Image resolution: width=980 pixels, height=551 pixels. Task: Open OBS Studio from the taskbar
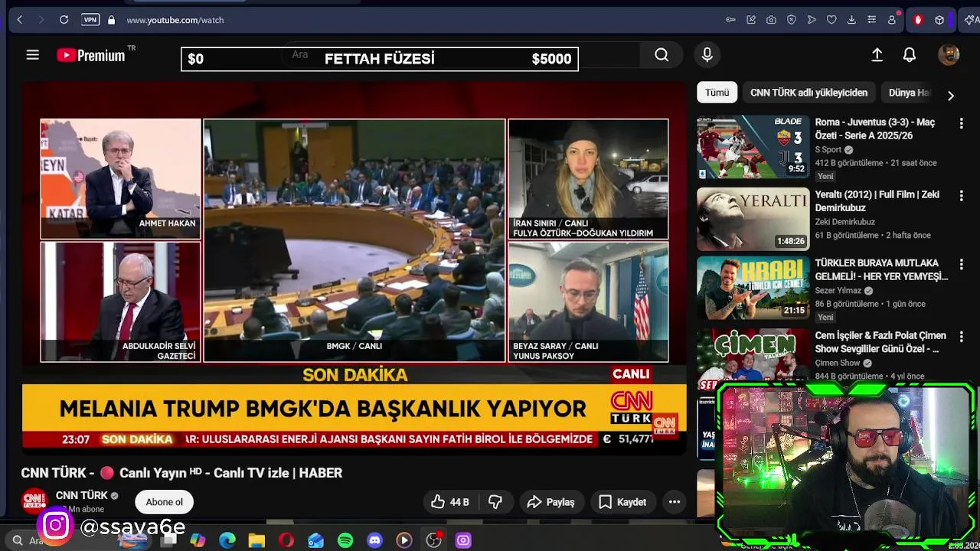pyautogui.click(x=434, y=540)
